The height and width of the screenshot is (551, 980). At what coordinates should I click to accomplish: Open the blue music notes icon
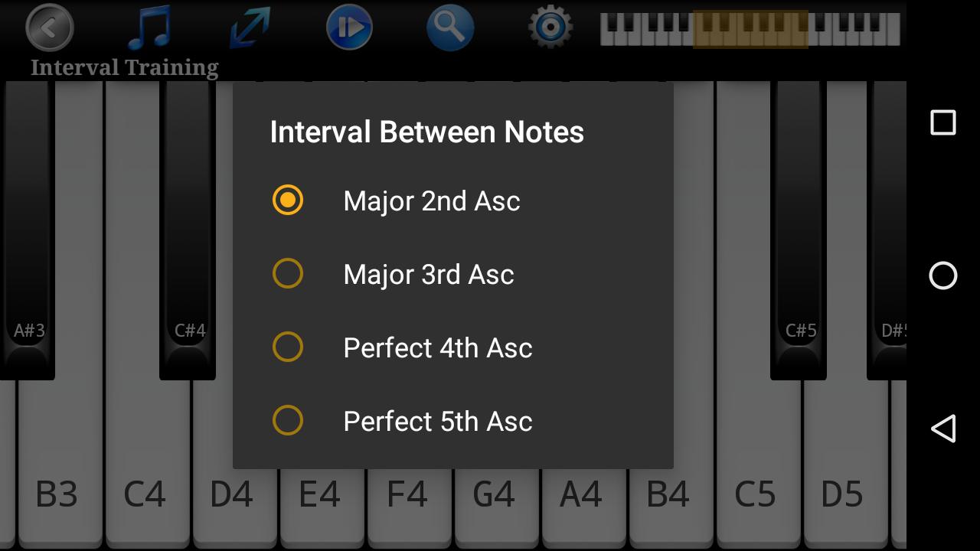pyautogui.click(x=149, y=28)
